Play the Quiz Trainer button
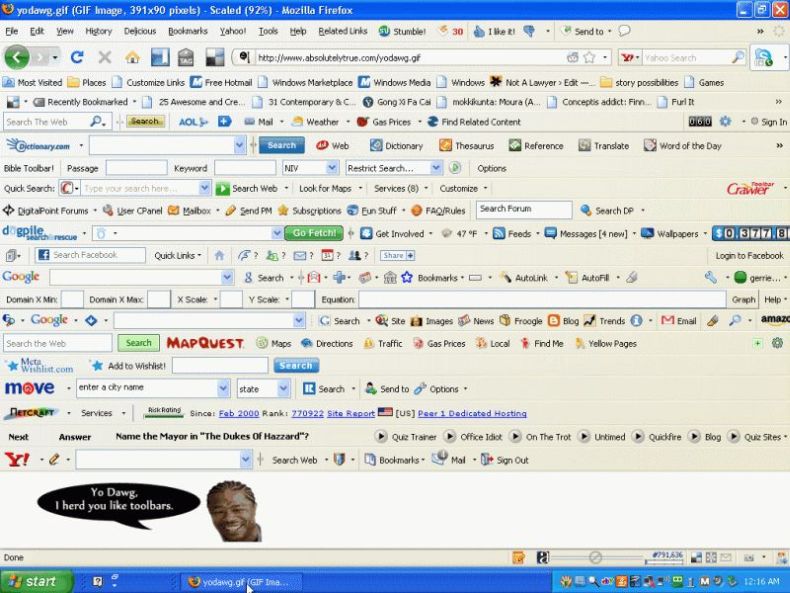Screen dimensions: 790x593 click(381, 436)
